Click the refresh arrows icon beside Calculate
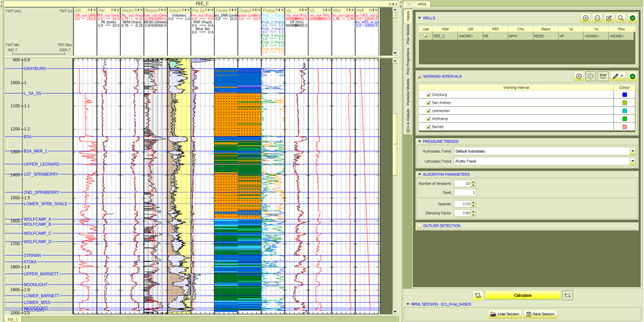 click(x=567, y=296)
